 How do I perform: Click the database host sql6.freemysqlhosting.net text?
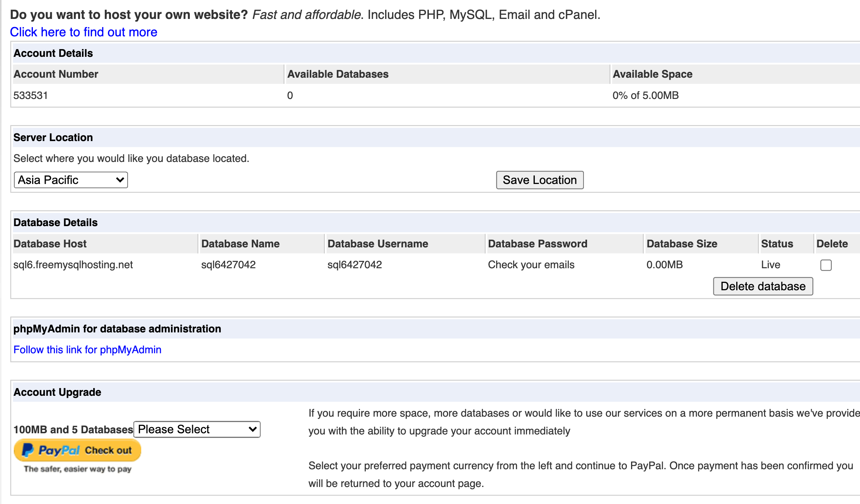coord(73,265)
